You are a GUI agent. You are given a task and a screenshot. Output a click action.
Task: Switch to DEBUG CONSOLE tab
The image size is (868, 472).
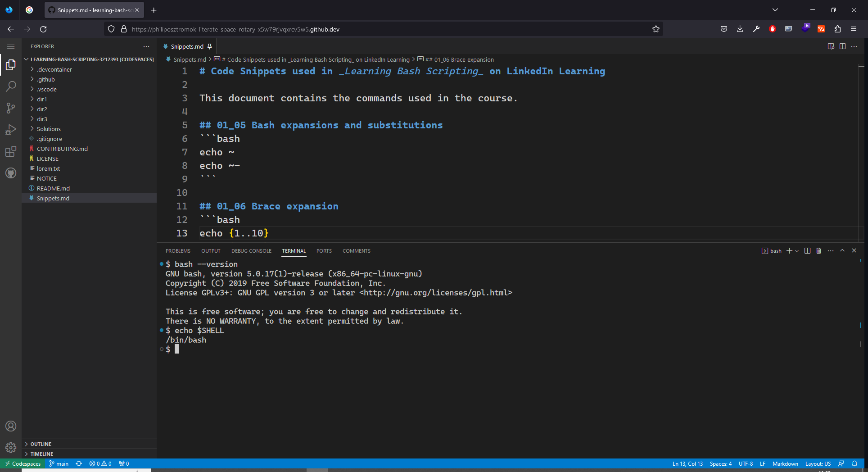click(x=251, y=251)
